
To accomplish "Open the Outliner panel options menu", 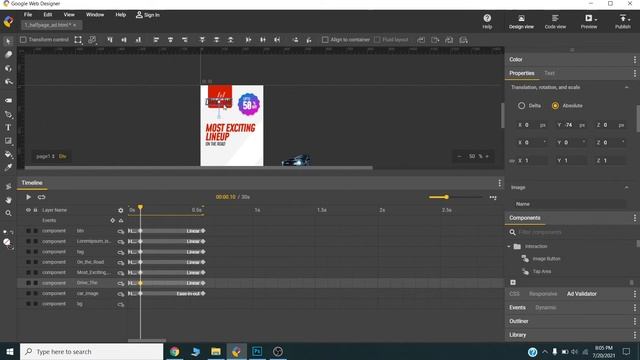I will tap(635, 321).
